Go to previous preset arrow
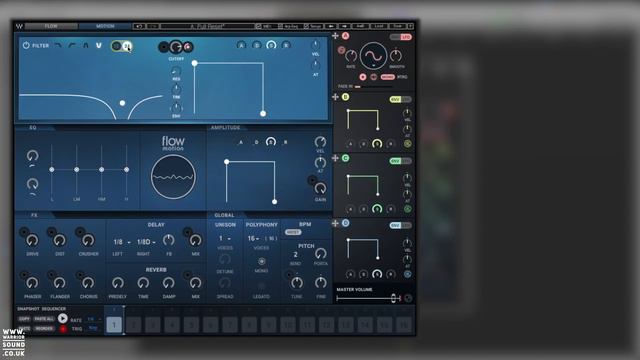The width and height of the screenshot is (640, 360). (331, 26)
